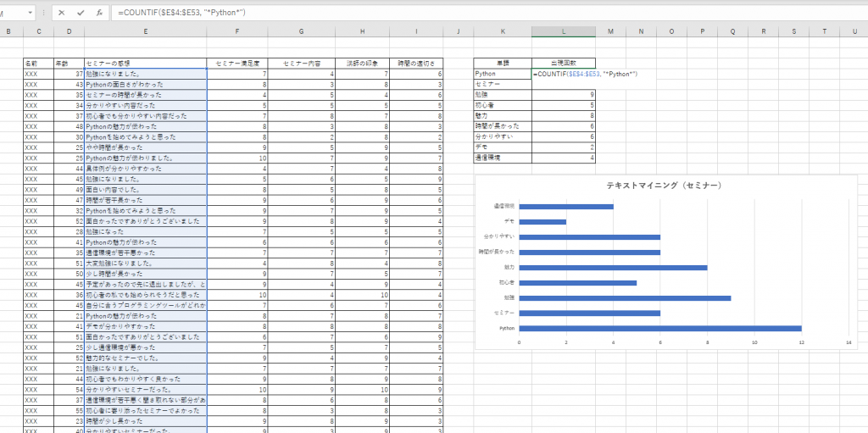Image resolution: width=868 pixels, height=433 pixels.
Task: Select the 勉強 bar in the chart
Action: pyautogui.click(x=625, y=298)
